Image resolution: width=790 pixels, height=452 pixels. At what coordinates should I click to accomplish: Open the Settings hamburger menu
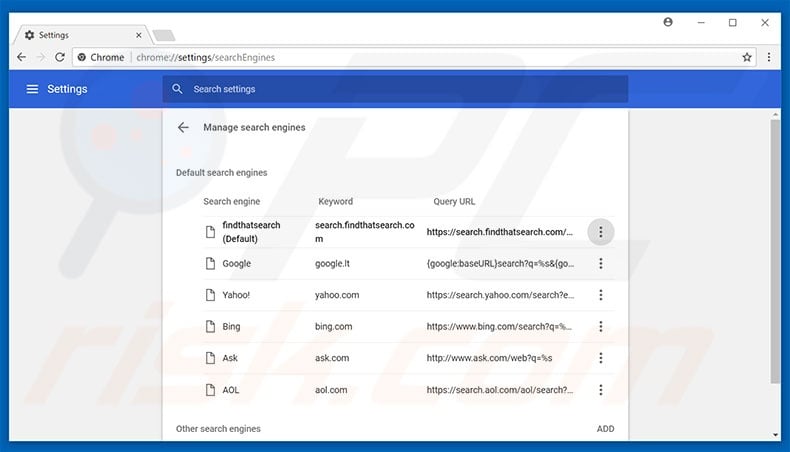32,89
